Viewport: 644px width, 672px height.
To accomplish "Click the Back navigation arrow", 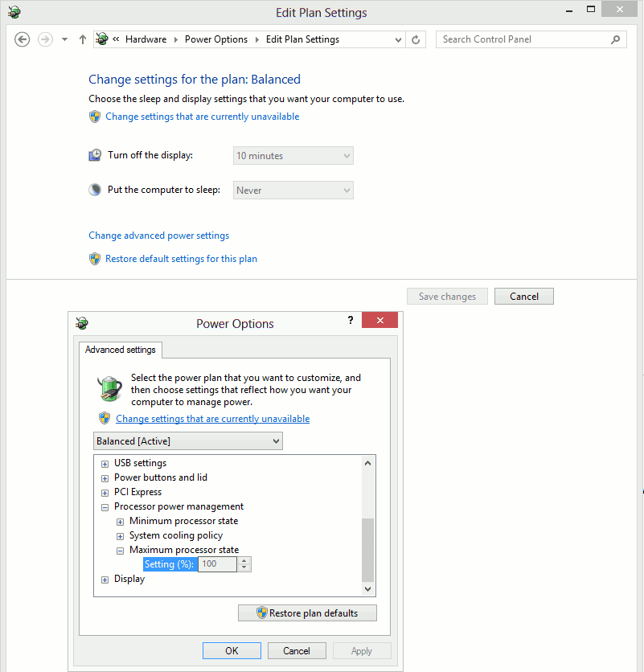I will coord(23,39).
